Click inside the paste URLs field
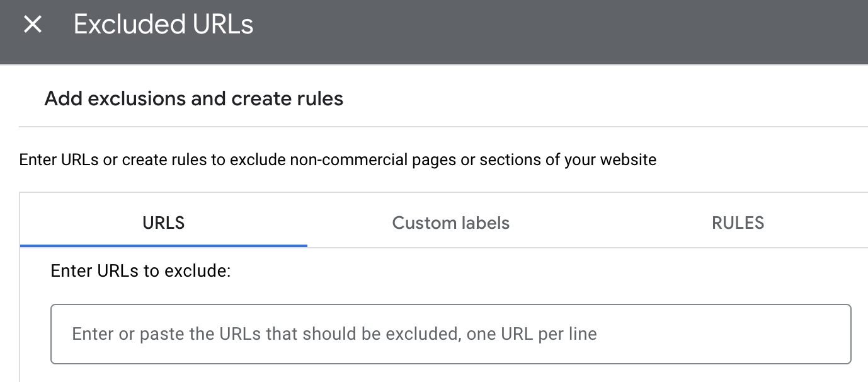868x382 pixels. pos(450,333)
